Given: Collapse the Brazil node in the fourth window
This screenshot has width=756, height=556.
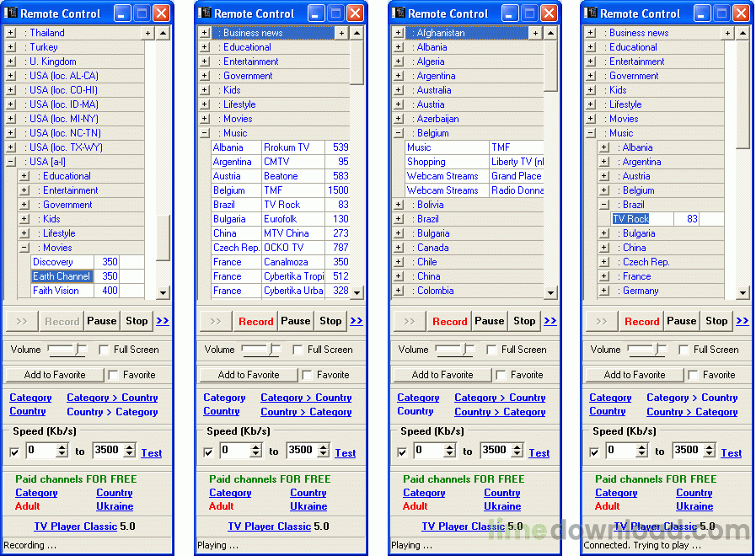Looking at the screenshot, I should coord(603,205).
